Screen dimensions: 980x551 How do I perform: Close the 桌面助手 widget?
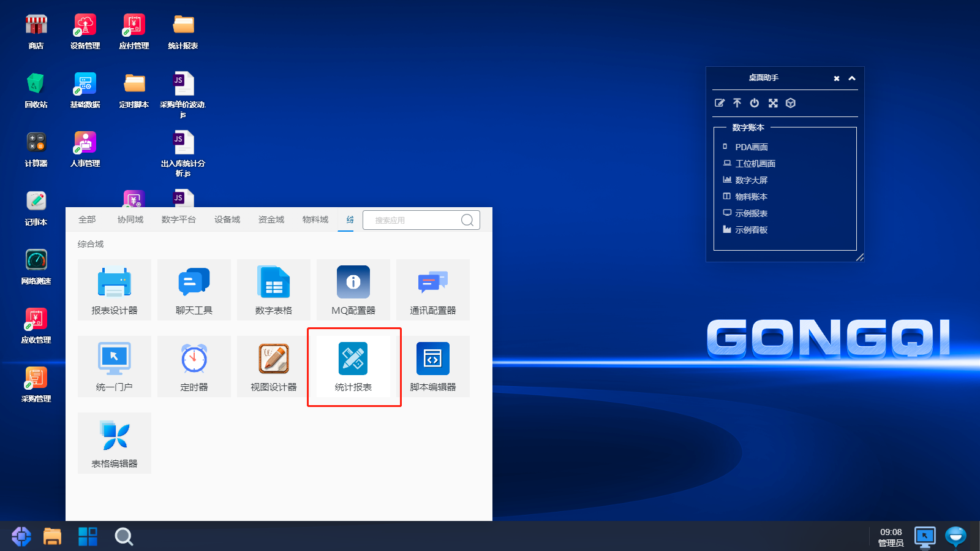pyautogui.click(x=837, y=78)
